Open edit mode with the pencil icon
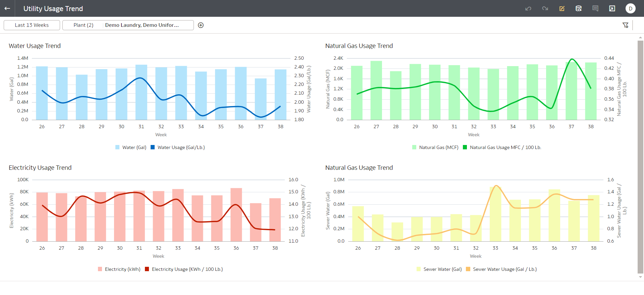The width and height of the screenshot is (644, 295). point(562,8)
